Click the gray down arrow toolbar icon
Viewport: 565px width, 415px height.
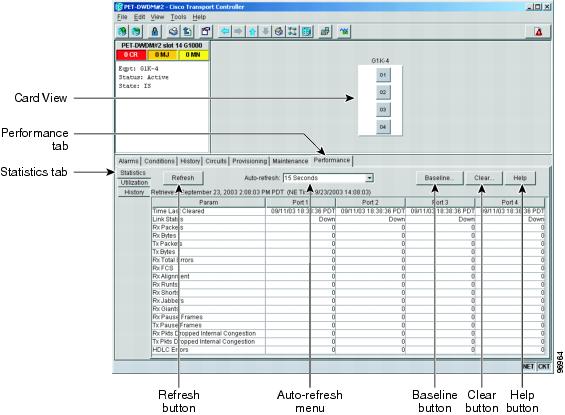click(x=266, y=32)
